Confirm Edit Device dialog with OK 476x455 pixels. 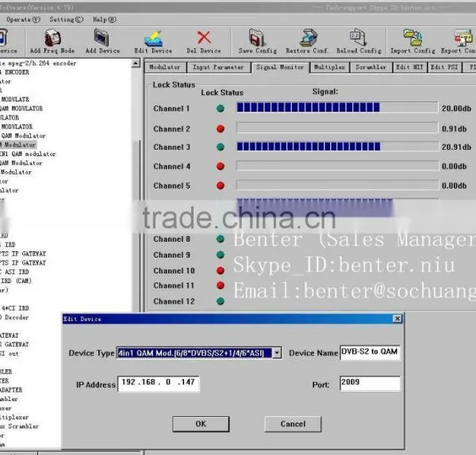pos(201,424)
